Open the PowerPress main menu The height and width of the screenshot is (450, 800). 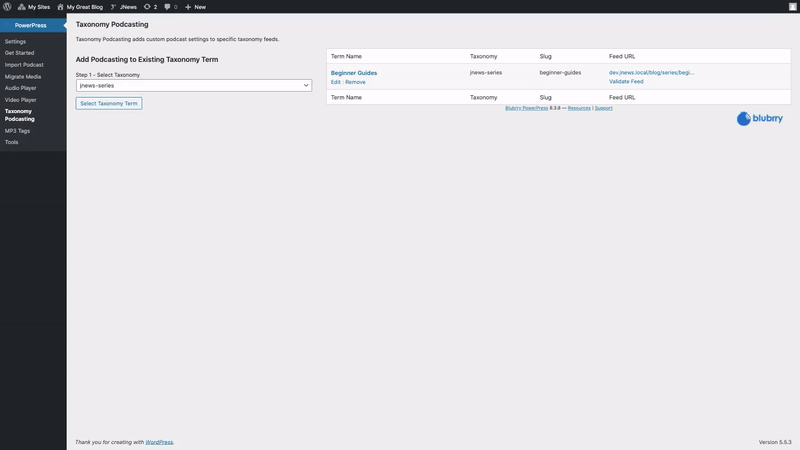[30, 25]
